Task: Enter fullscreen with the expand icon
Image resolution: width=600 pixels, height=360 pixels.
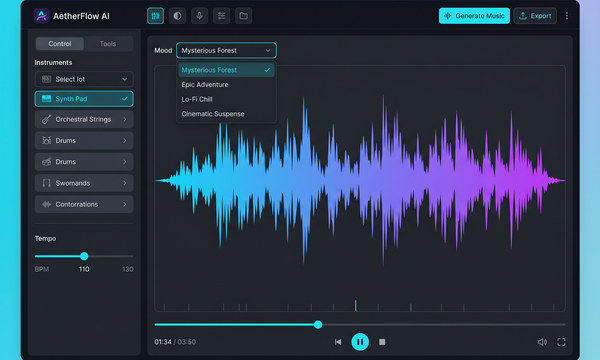Action: click(x=561, y=342)
